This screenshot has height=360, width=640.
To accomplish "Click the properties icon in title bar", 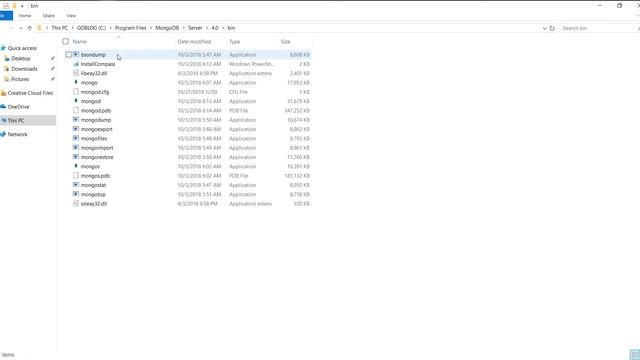I will 6,6.
